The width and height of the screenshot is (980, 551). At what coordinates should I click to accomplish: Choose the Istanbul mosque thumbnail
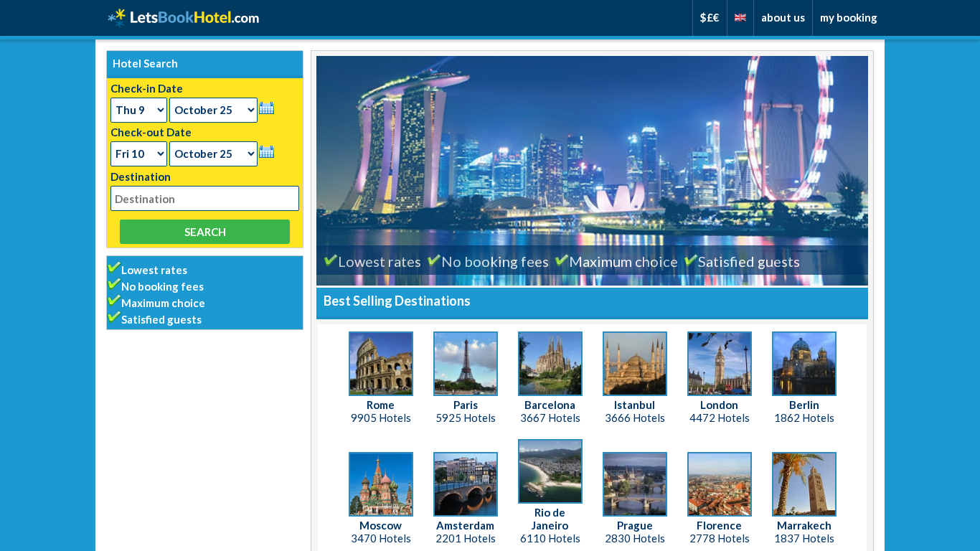(634, 364)
